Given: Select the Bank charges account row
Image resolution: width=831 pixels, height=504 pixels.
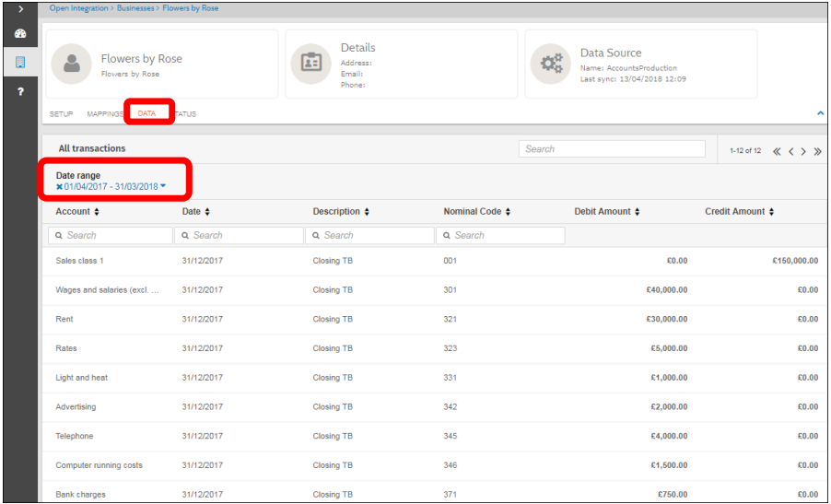Looking at the screenshot, I should coord(435,493).
